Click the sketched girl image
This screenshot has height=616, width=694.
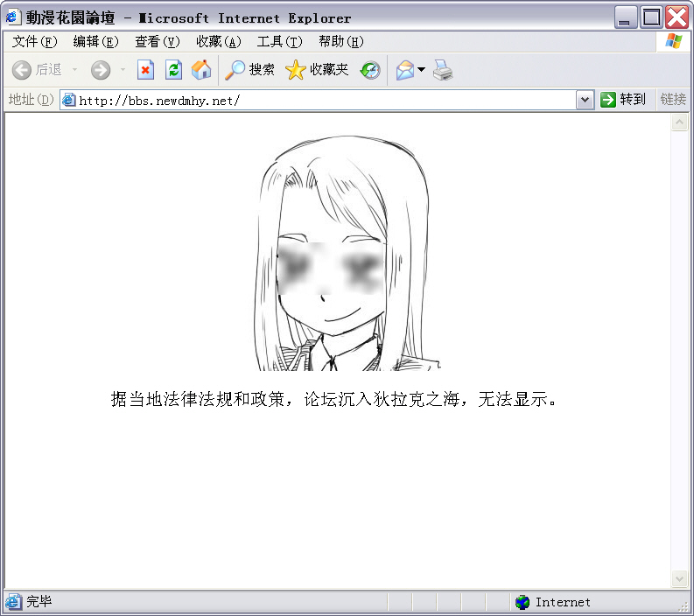tap(346, 253)
